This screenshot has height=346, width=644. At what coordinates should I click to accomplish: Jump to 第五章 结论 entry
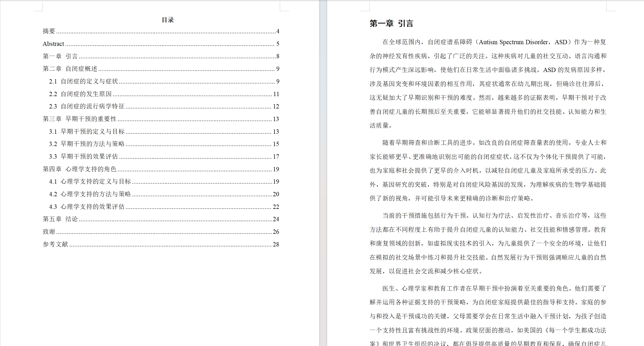click(60, 219)
